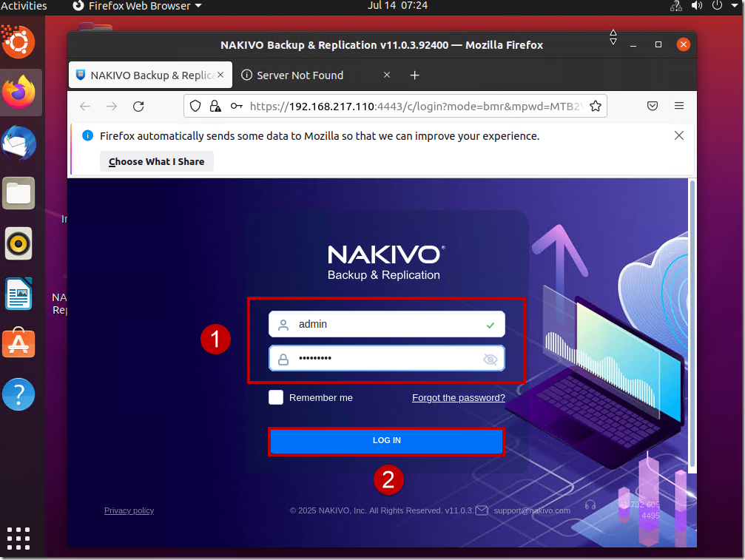Screen dimensions: 745x560
Task: Switch to the NAKIVO Backup & Replication tab
Action: click(x=151, y=75)
